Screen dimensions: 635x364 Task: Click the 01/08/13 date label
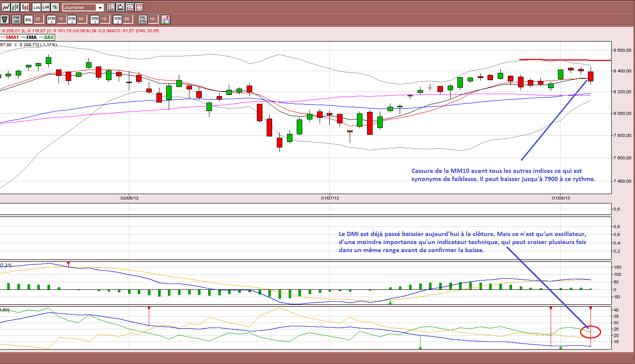tap(561, 198)
